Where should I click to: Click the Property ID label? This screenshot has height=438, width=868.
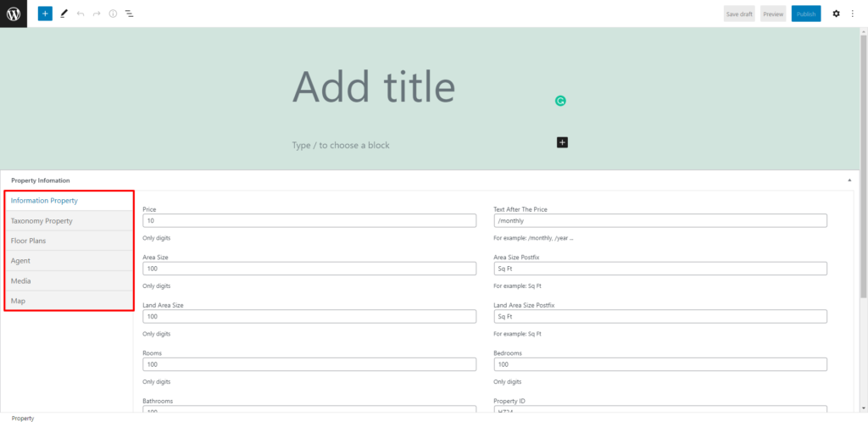click(x=509, y=401)
